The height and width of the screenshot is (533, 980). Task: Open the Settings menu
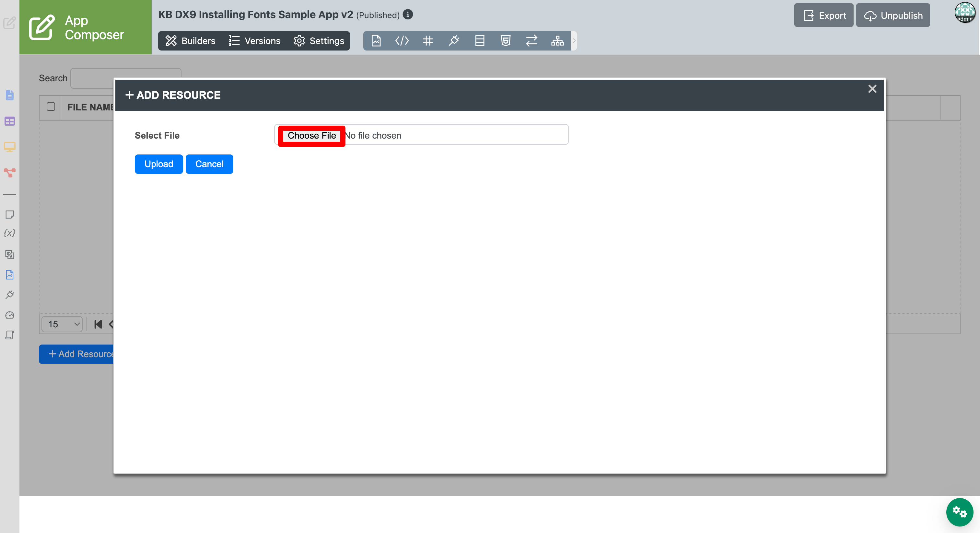click(x=319, y=41)
